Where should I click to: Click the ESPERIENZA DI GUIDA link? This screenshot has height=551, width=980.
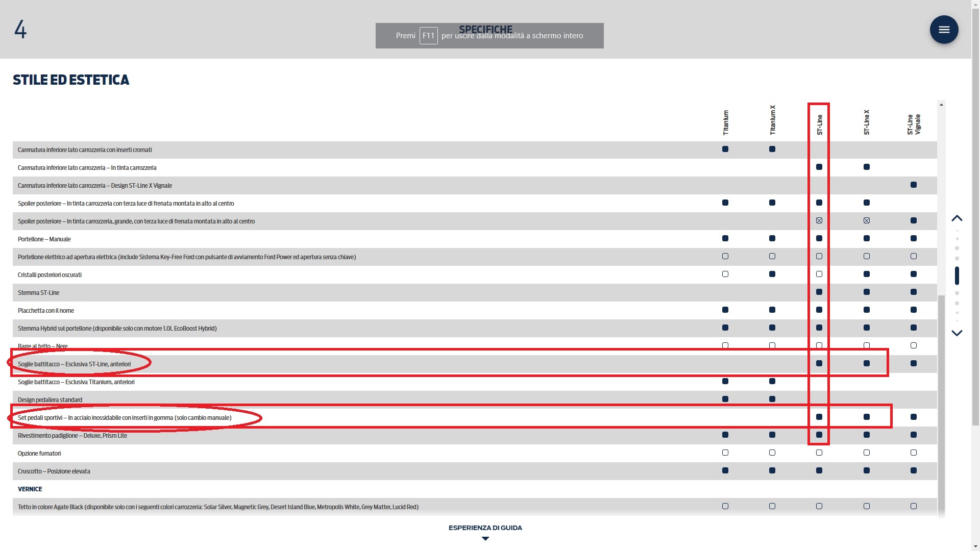tap(485, 528)
